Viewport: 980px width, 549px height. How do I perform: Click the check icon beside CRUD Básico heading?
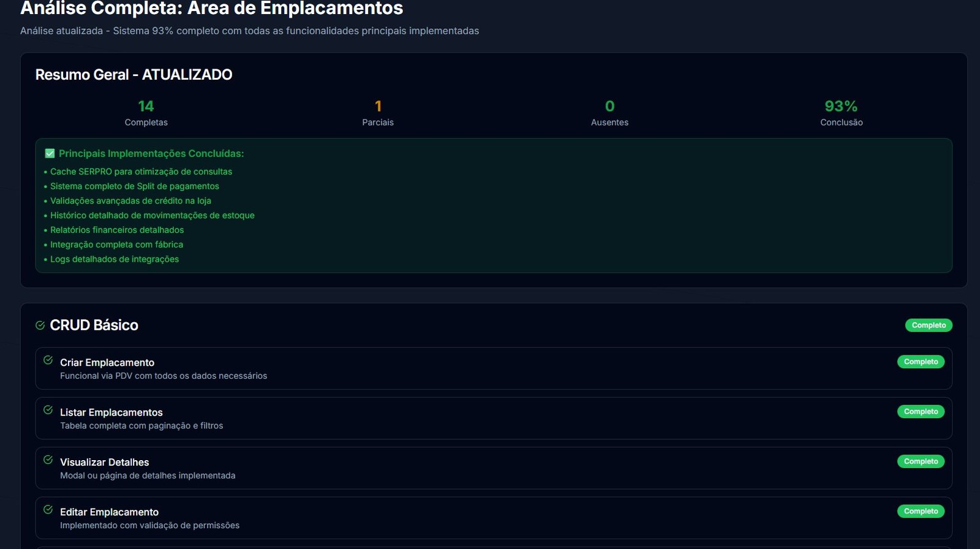pos(40,325)
